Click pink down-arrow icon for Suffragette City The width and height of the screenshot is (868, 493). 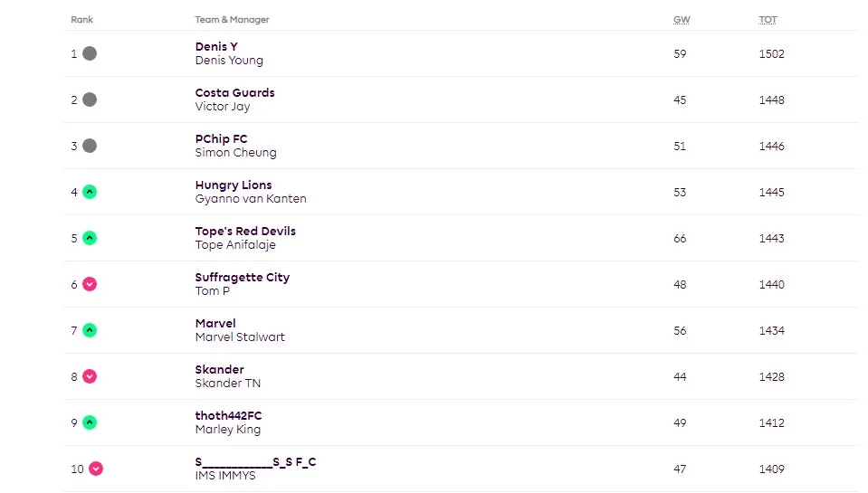pyautogui.click(x=90, y=284)
